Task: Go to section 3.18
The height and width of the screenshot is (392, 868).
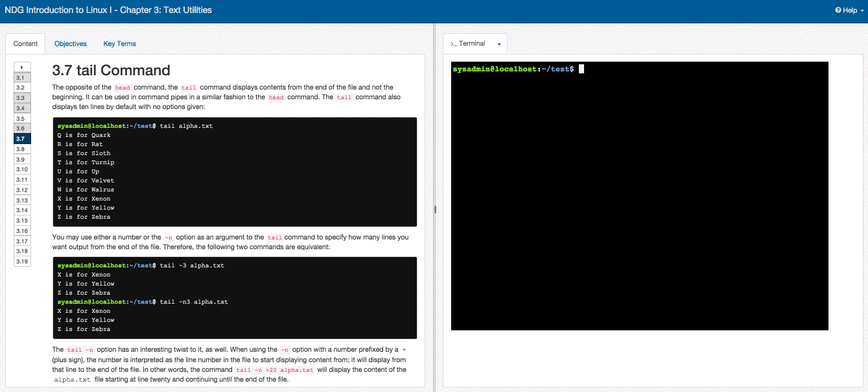Action: (x=22, y=251)
